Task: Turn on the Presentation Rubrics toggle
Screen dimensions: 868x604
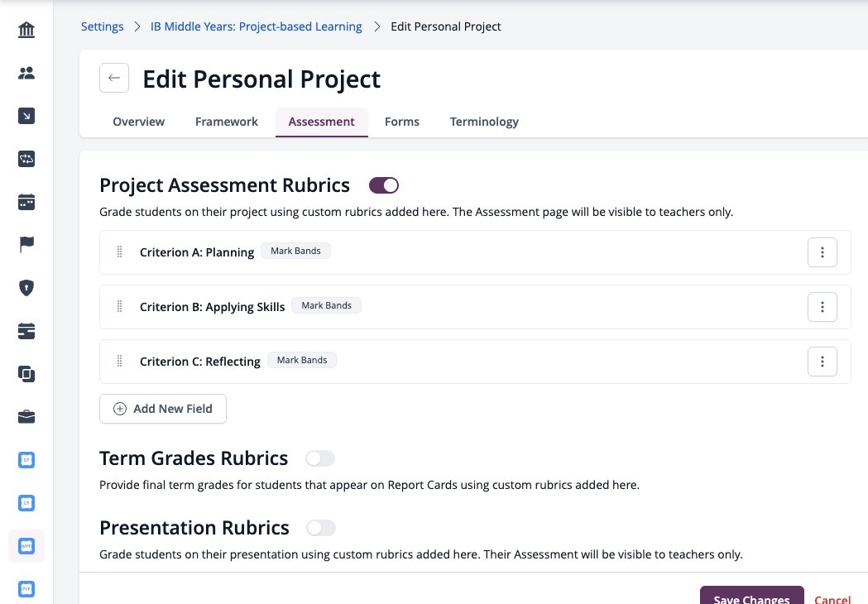Action: 321,528
